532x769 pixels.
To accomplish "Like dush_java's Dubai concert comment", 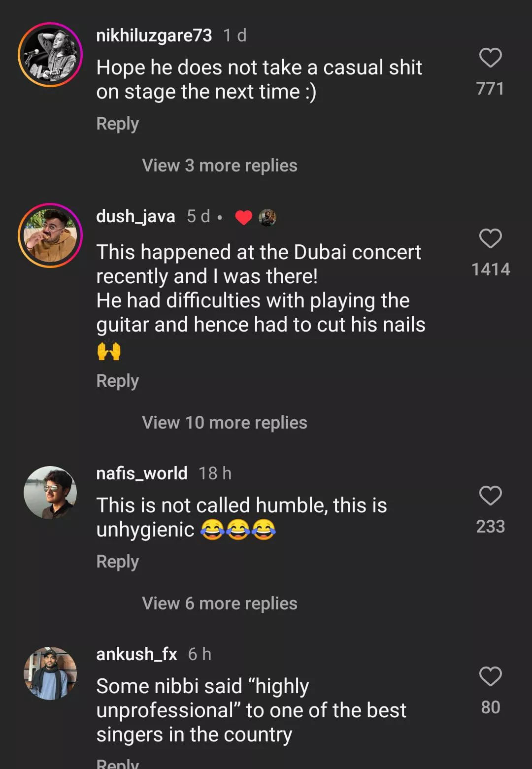I will [490, 239].
